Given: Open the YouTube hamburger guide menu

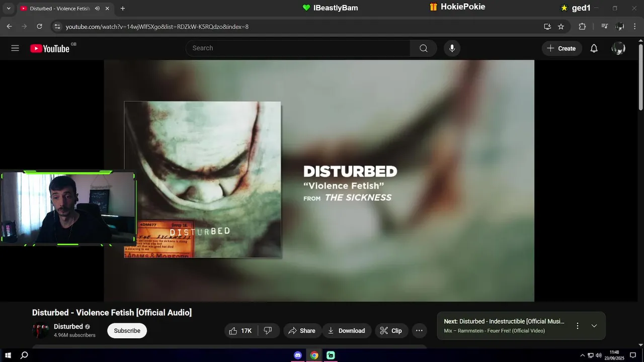Looking at the screenshot, I should coord(15,48).
